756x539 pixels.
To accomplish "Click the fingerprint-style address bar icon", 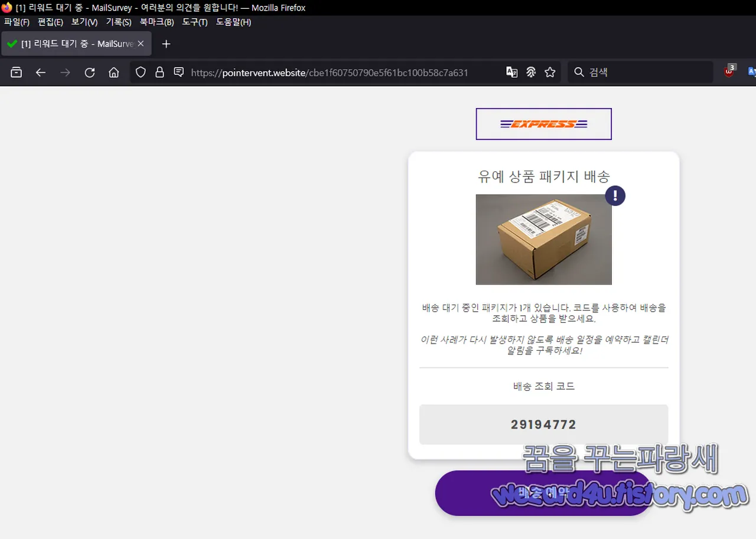I will (531, 73).
